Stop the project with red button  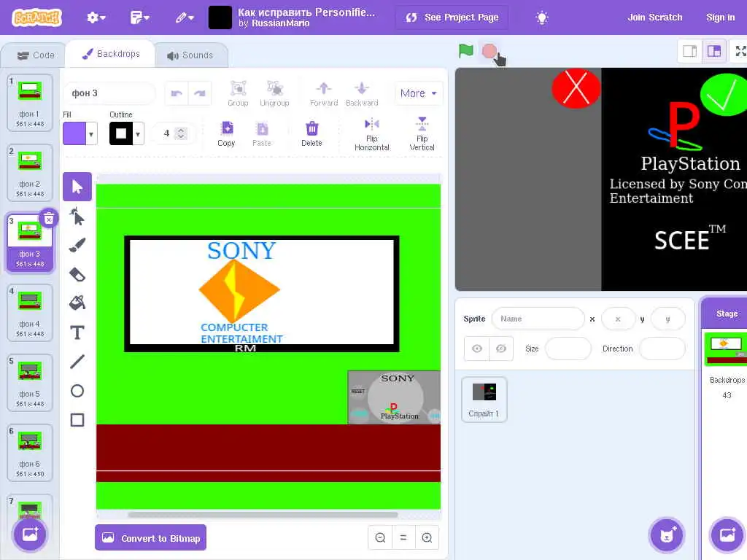(489, 51)
